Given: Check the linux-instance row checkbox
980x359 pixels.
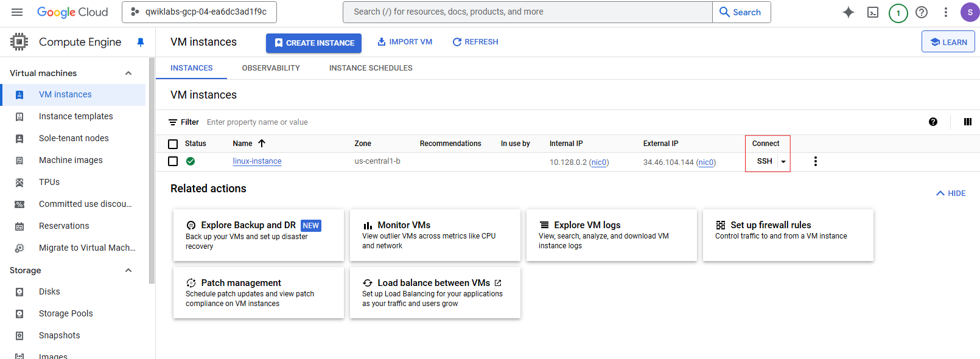Looking at the screenshot, I should (x=173, y=161).
